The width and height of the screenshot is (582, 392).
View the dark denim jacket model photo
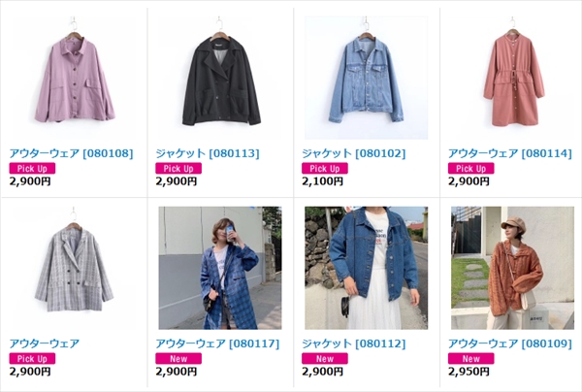pos(367,268)
